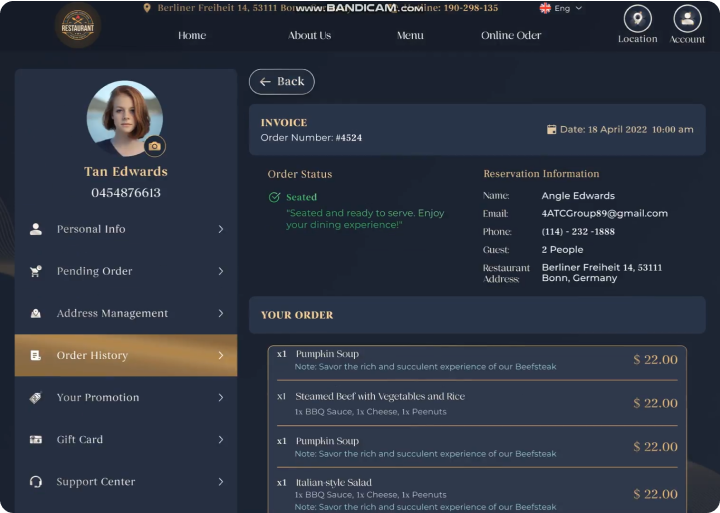Click the Gift Card icon in the sidebar

pos(36,439)
